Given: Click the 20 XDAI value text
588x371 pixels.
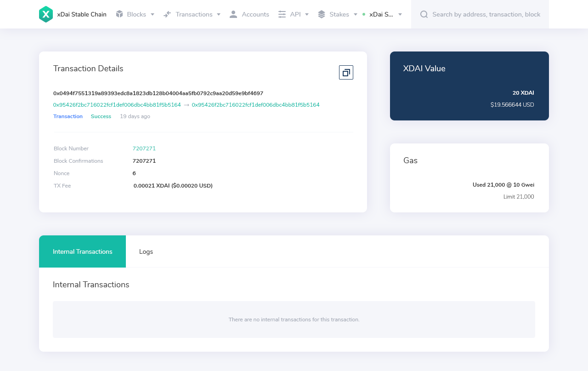Looking at the screenshot, I should (523, 93).
